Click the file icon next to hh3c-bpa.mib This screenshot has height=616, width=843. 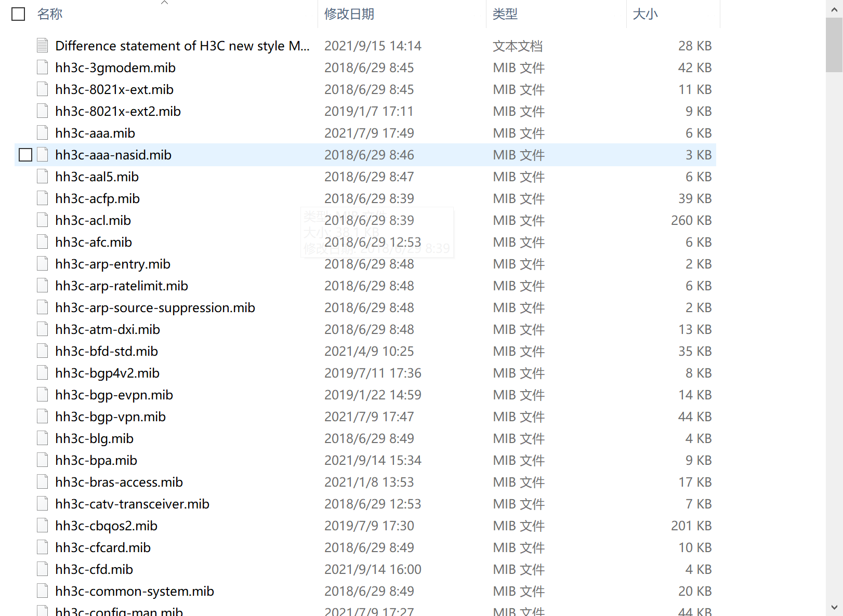(43, 460)
